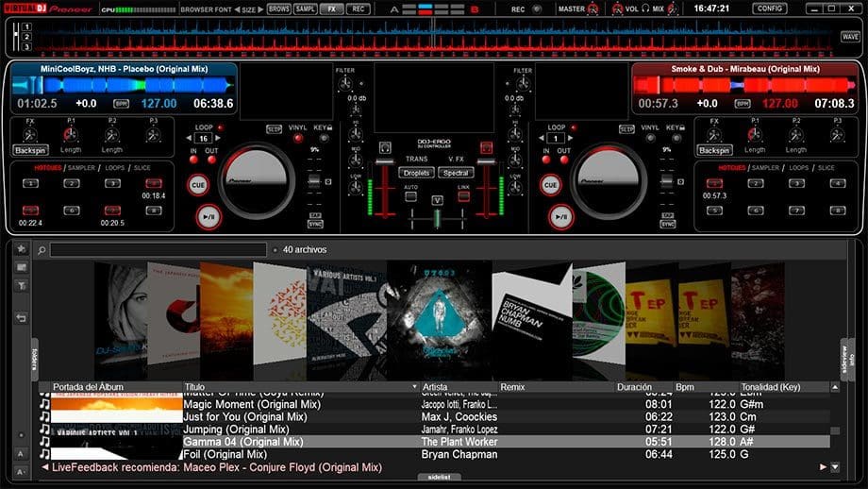Set loop IN point on left deck
The width and height of the screenshot is (868, 489).
coord(193,160)
